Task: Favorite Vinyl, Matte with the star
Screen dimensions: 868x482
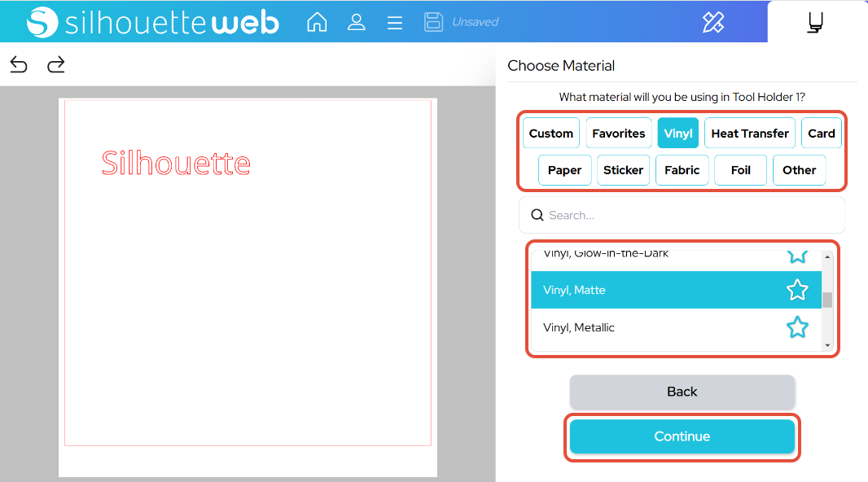Action: click(x=797, y=290)
